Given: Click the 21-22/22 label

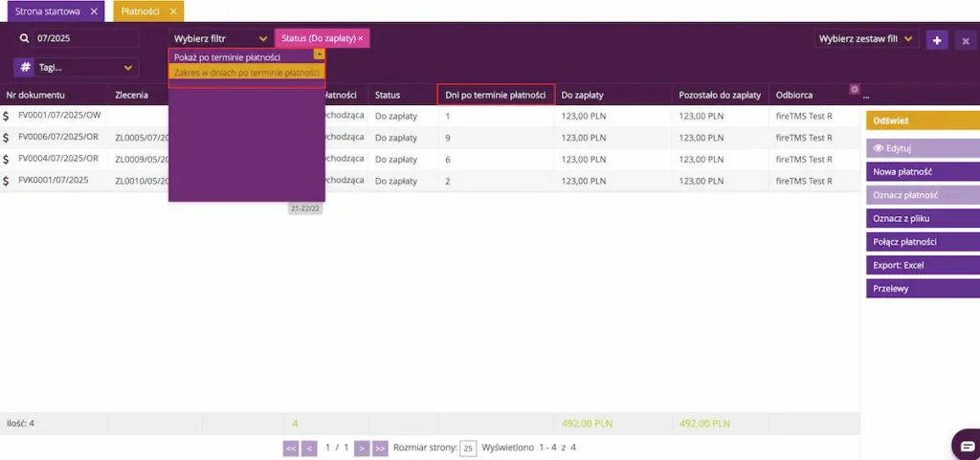Looking at the screenshot, I should click(305, 209).
